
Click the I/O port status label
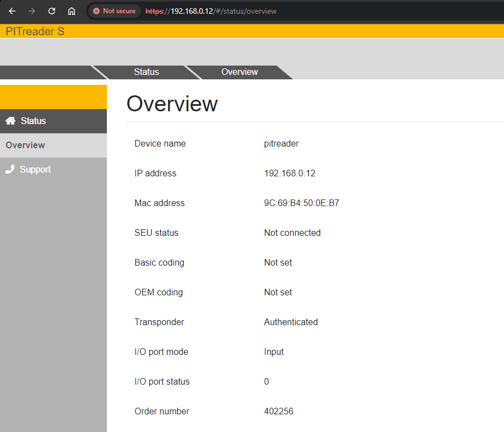(162, 381)
